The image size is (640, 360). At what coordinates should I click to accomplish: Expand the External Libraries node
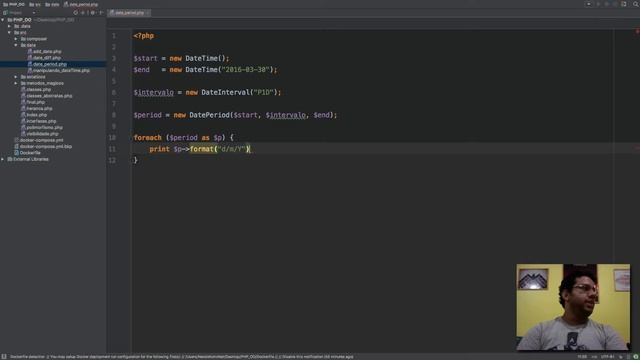click(3, 159)
